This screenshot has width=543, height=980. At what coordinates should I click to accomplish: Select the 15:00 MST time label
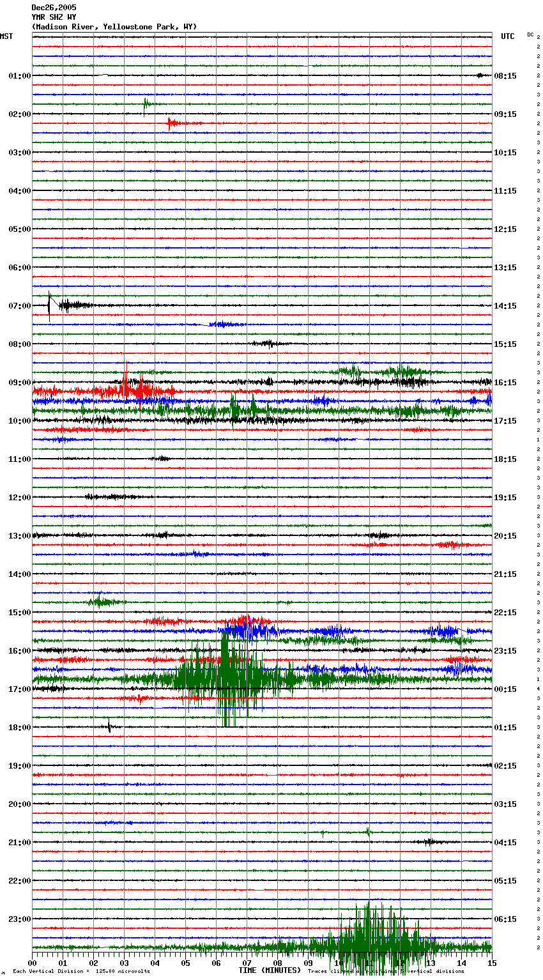coord(20,613)
